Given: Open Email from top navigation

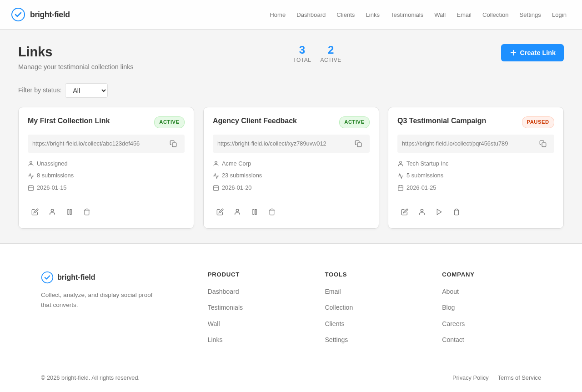Looking at the screenshot, I should 464,15.
